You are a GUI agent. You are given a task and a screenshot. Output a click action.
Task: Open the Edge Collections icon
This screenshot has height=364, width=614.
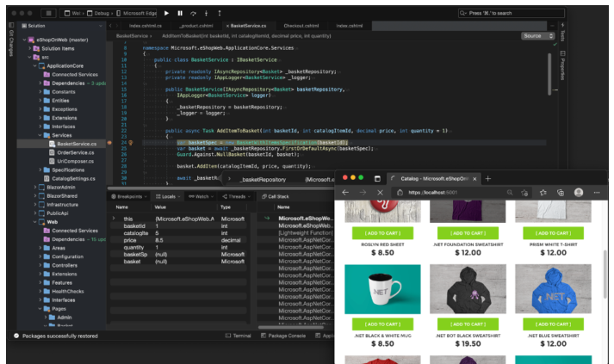point(561,193)
